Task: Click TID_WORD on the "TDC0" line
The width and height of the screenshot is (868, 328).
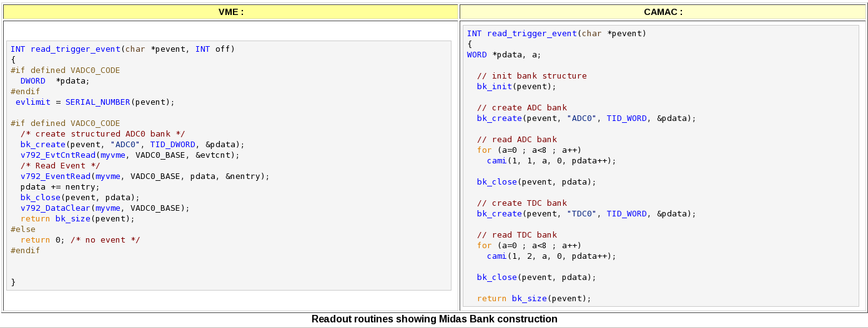Action: coord(627,213)
